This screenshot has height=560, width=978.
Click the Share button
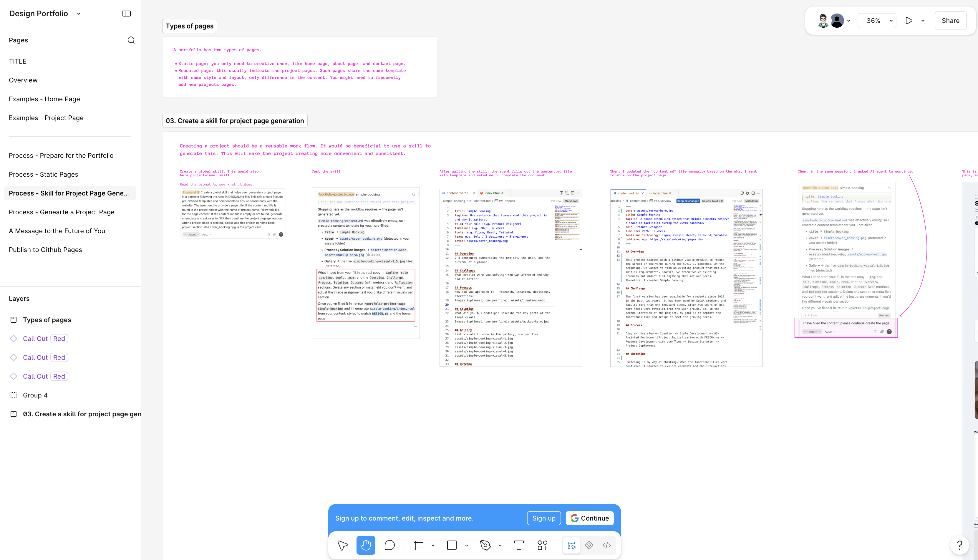(x=950, y=21)
